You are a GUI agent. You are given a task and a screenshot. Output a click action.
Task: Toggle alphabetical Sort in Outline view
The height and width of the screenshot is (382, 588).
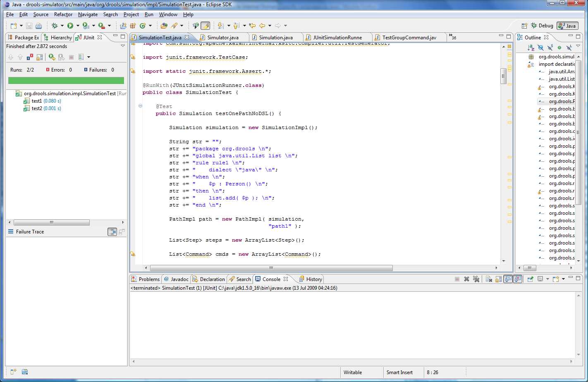point(531,48)
